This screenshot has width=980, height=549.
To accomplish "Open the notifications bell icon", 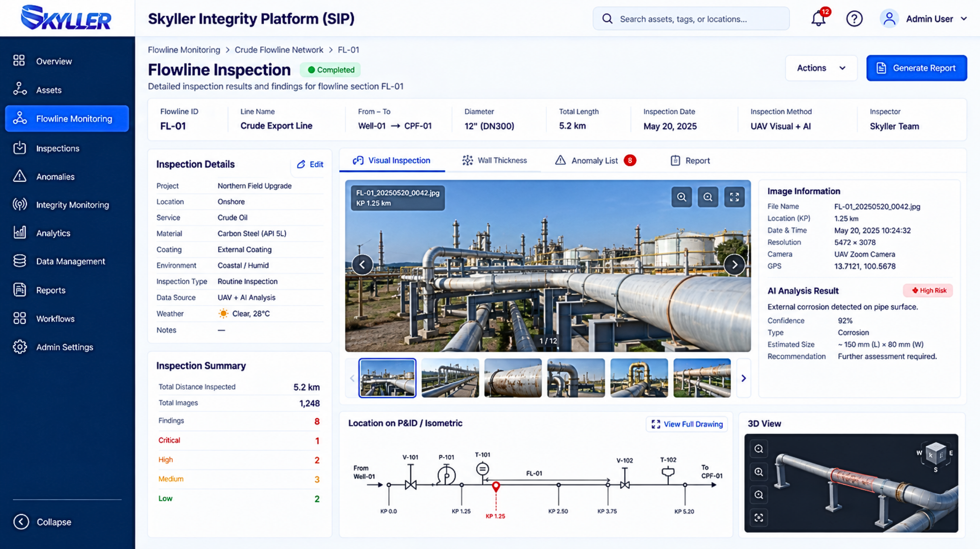I will pyautogui.click(x=819, y=18).
